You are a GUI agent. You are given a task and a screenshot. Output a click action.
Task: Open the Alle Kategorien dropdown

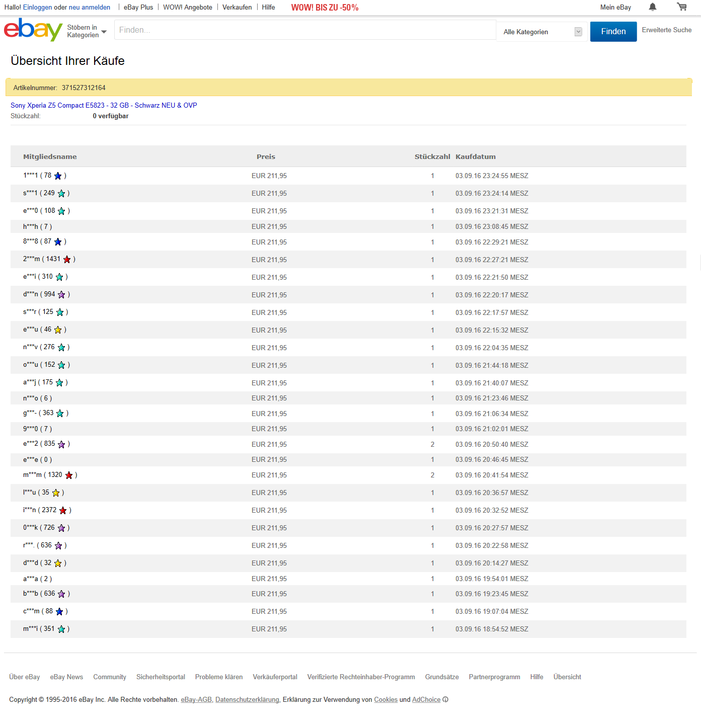click(x=542, y=32)
